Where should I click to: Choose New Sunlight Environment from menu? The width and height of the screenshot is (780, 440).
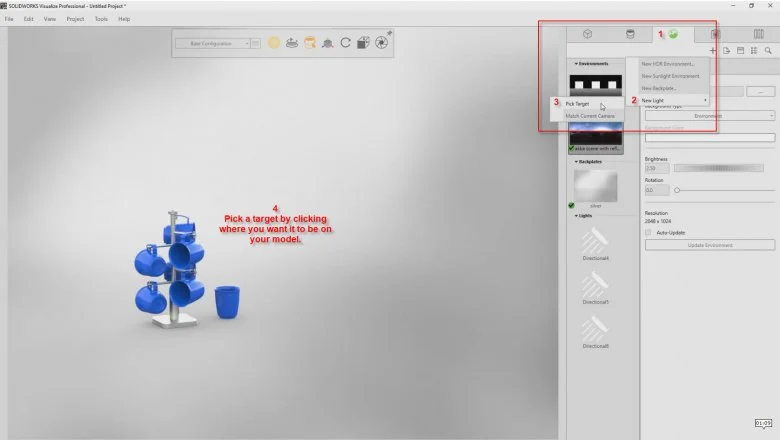(668, 76)
